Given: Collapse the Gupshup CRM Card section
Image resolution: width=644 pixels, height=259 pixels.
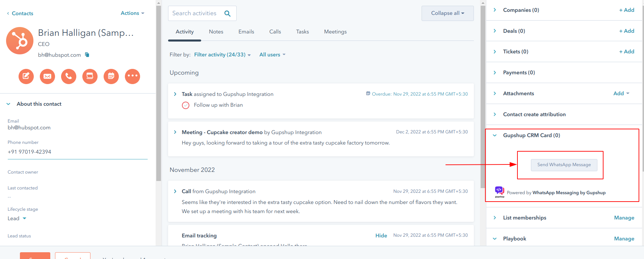Looking at the screenshot, I should (x=495, y=135).
